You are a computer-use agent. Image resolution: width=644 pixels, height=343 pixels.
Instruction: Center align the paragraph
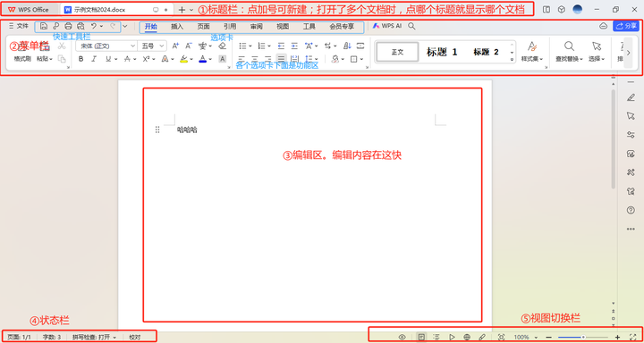[x=255, y=59]
